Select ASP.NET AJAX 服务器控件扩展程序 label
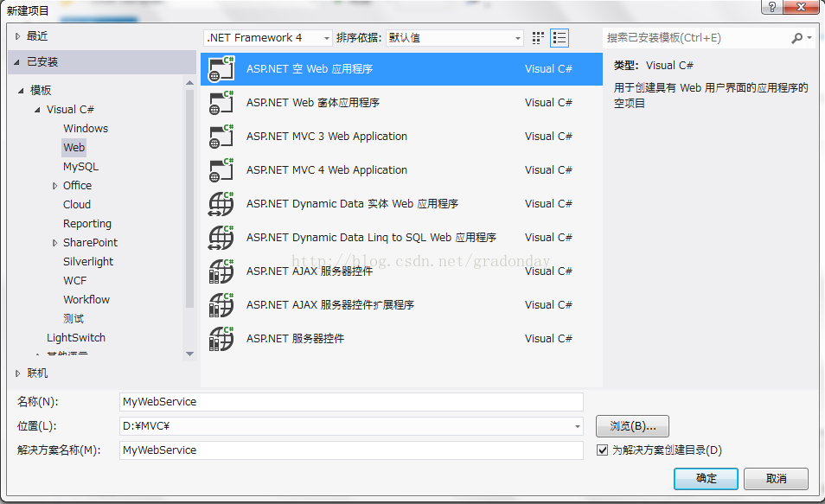Image resolution: width=825 pixels, height=504 pixels. point(329,304)
